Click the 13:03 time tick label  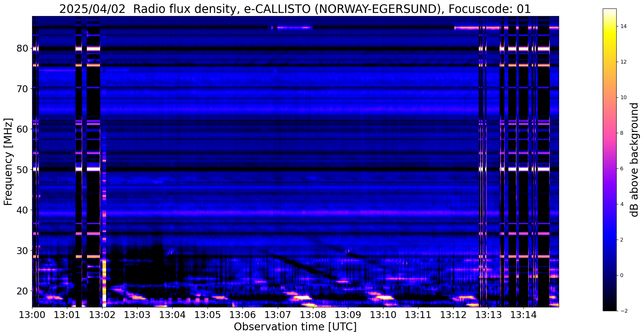click(137, 315)
